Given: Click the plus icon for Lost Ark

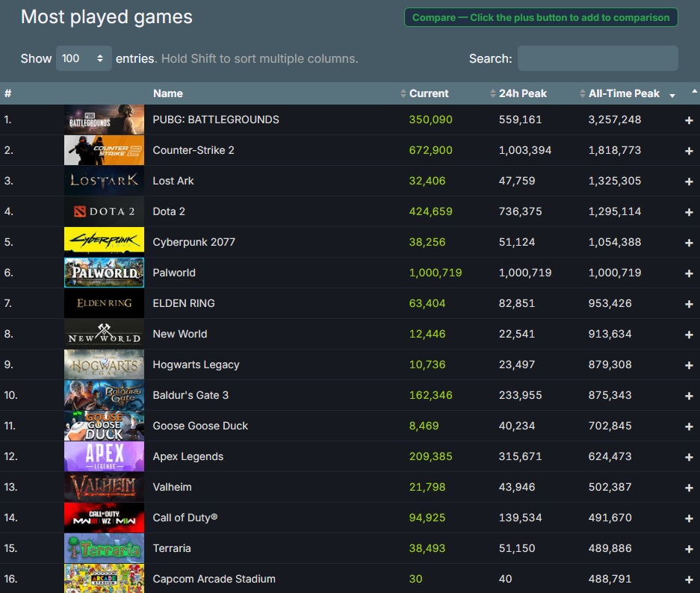Looking at the screenshot, I should pyautogui.click(x=689, y=181).
